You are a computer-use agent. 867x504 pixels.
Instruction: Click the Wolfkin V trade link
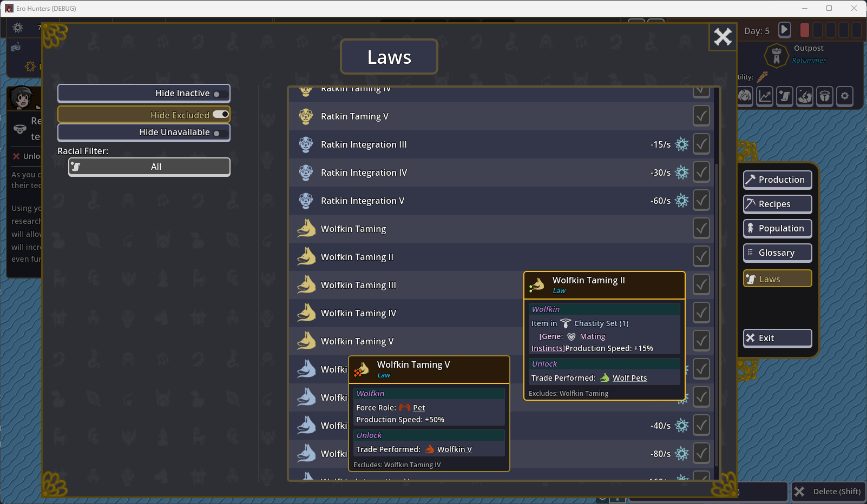coord(455,449)
